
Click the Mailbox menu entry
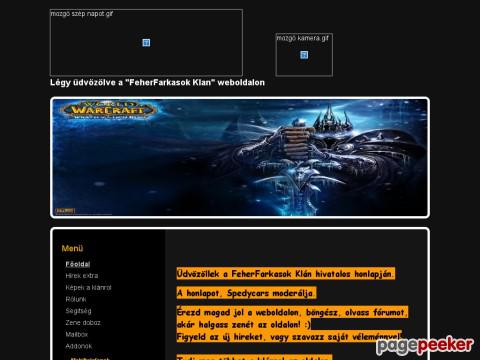pyautogui.click(x=77, y=334)
